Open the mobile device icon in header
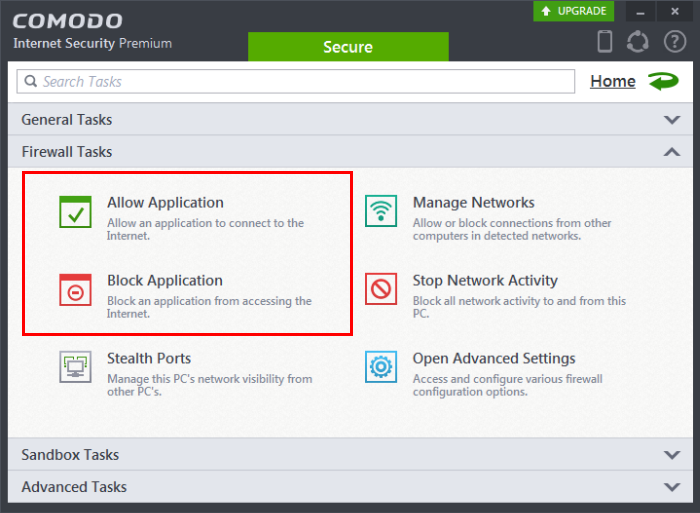Screen dimensions: 700x513 [605, 42]
